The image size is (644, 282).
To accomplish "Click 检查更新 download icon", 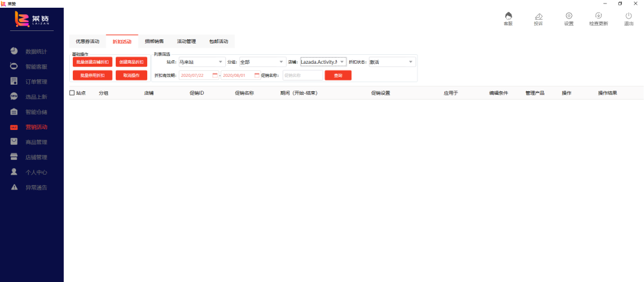I will click(599, 16).
